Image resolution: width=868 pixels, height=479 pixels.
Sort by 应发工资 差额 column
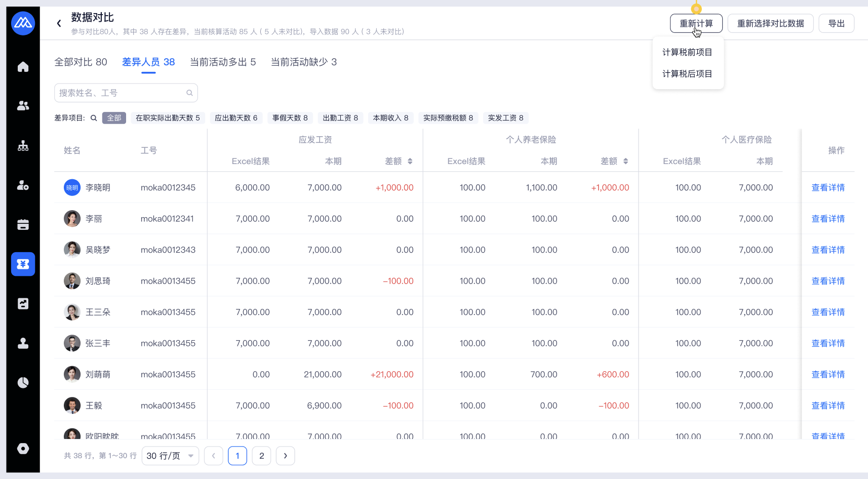pos(410,161)
